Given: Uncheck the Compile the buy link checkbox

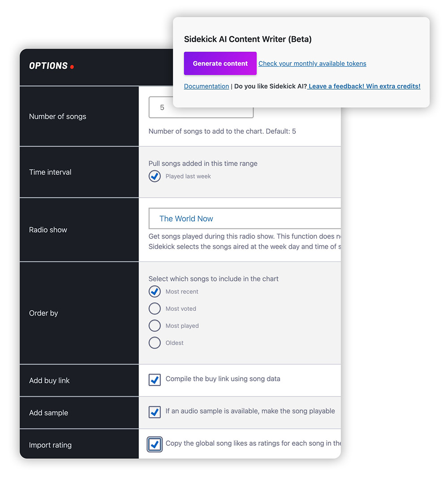Looking at the screenshot, I should tap(155, 380).
